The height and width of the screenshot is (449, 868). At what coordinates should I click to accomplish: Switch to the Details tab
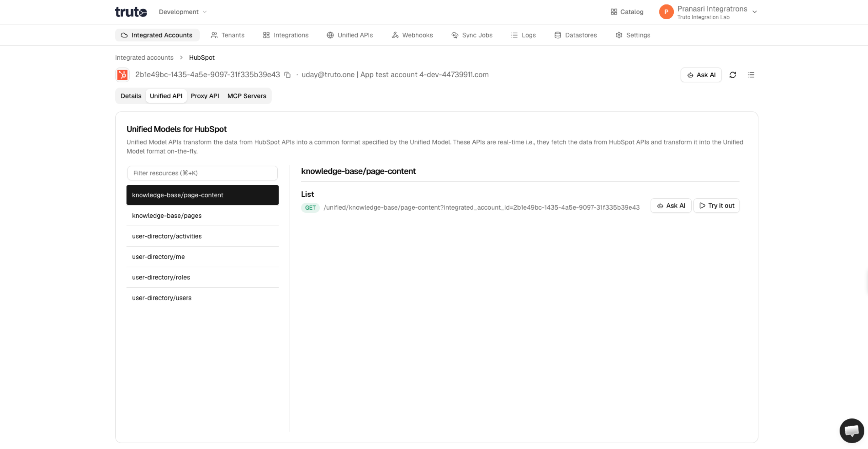pyautogui.click(x=131, y=96)
